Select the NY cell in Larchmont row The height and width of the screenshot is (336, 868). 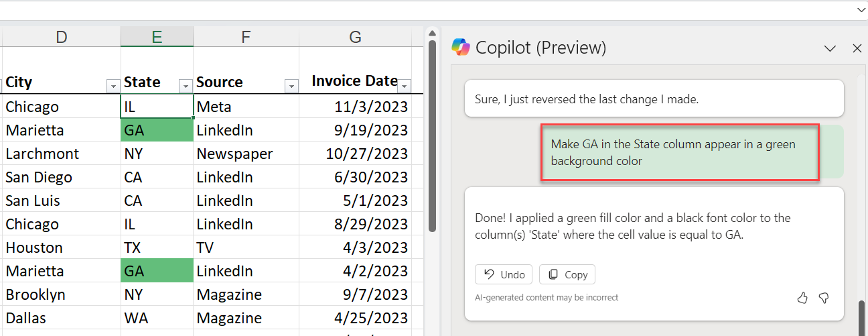click(x=157, y=154)
